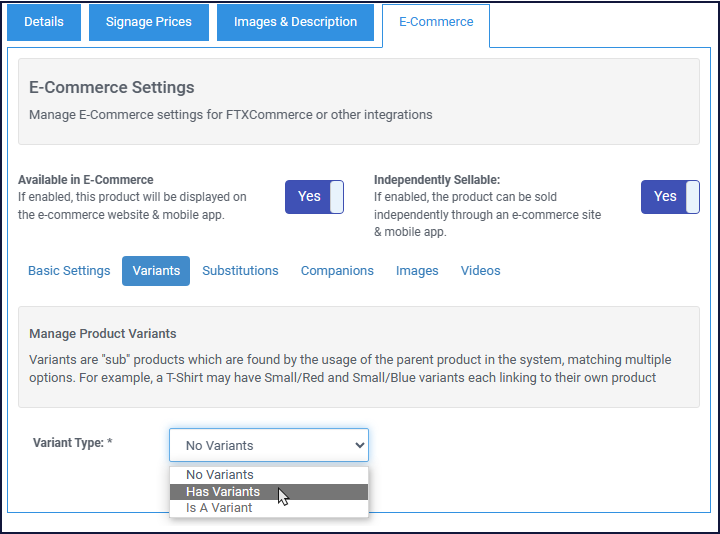The height and width of the screenshot is (534, 720).
Task: Open the Companions sub-tab
Action: [x=337, y=271]
